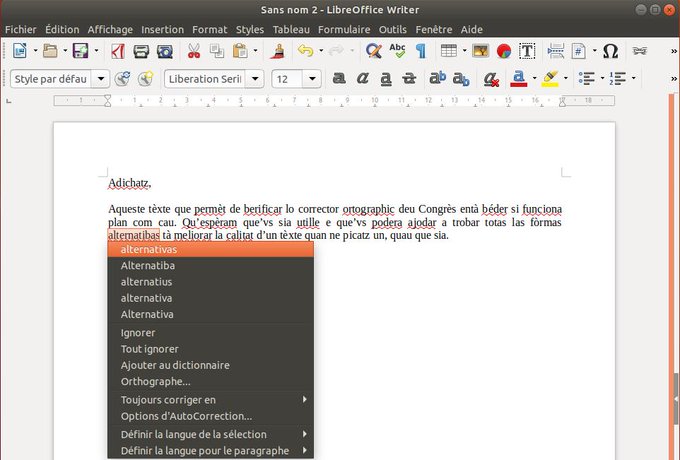The height and width of the screenshot is (460, 680).
Task: Insert a text box icon
Action: 527,51
